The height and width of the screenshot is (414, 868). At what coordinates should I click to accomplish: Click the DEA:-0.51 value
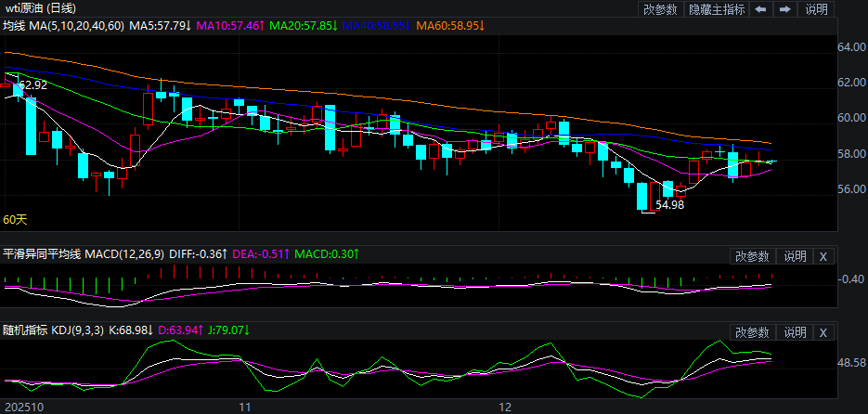[x=261, y=254]
